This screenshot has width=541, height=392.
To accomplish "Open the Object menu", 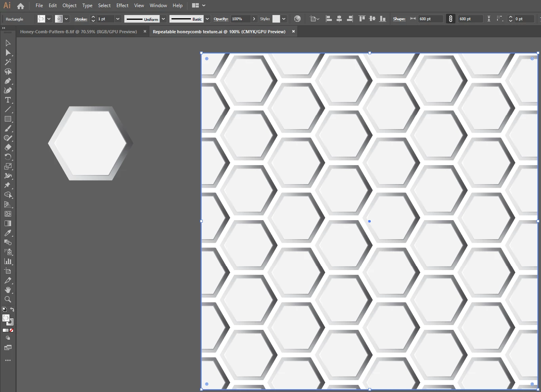I will [69, 6].
